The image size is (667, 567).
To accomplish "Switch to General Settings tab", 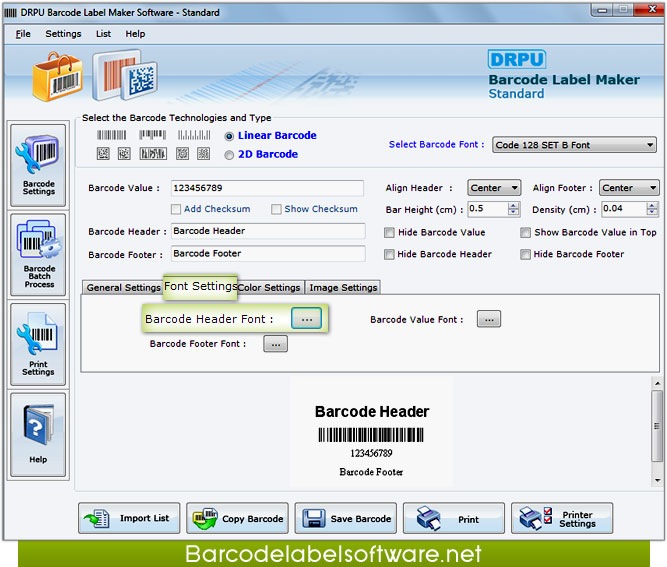I will pos(123,288).
